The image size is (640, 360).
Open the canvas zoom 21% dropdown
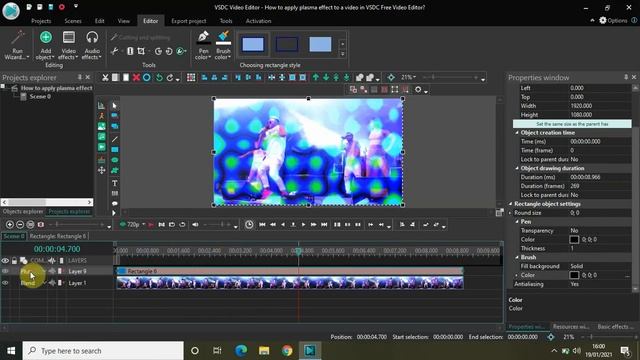tap(408, 77)
